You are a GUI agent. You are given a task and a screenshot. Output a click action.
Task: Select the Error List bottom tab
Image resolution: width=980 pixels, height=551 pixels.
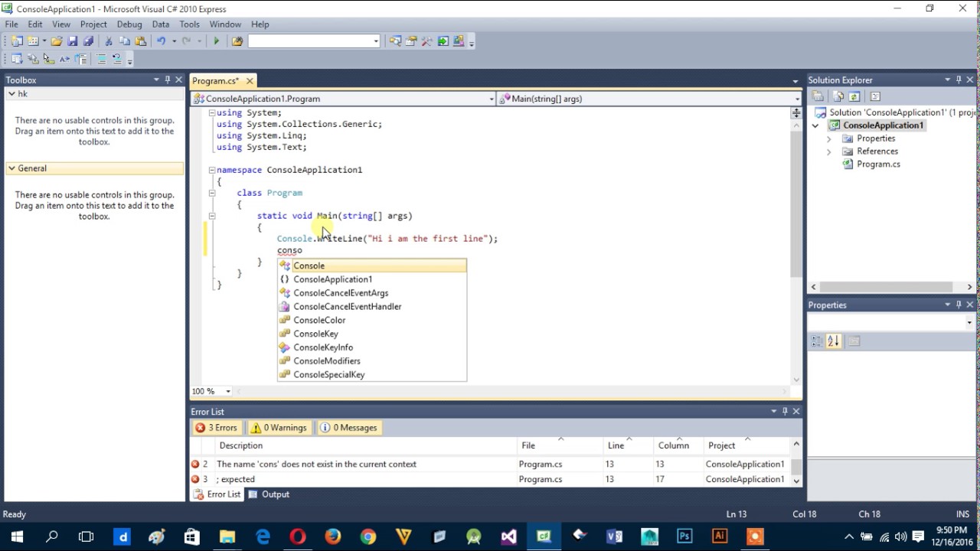click(217, 494)
